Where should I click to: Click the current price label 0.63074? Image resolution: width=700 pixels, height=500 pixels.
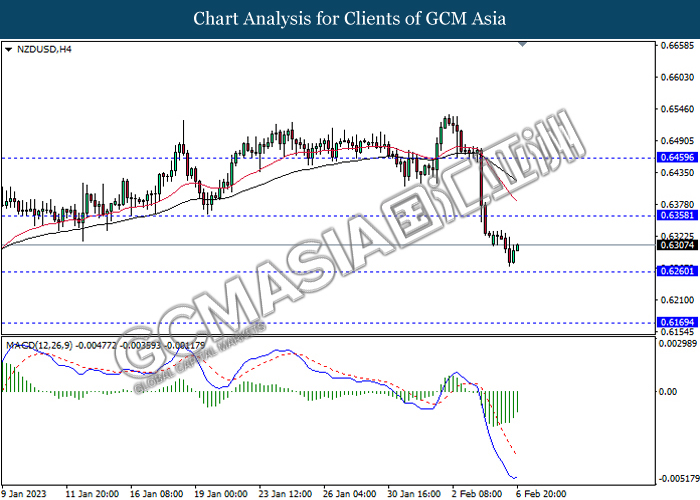[x=677, y=245]
